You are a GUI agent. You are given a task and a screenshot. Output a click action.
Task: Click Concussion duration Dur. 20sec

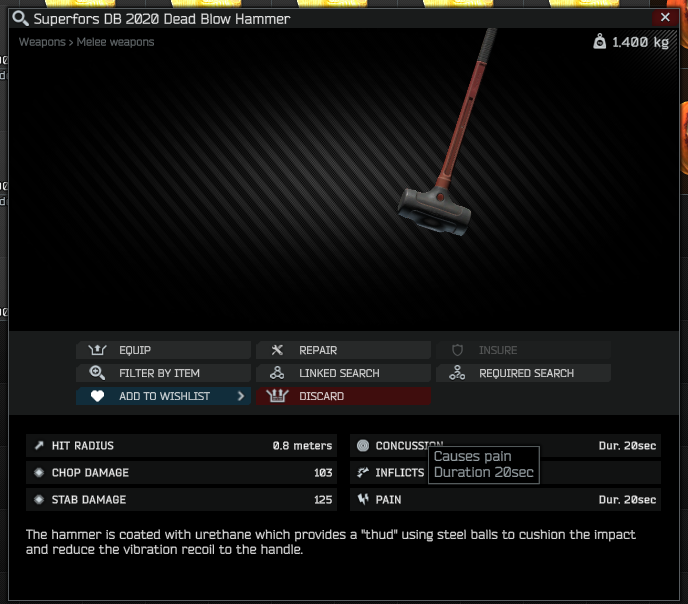(627, 446)
